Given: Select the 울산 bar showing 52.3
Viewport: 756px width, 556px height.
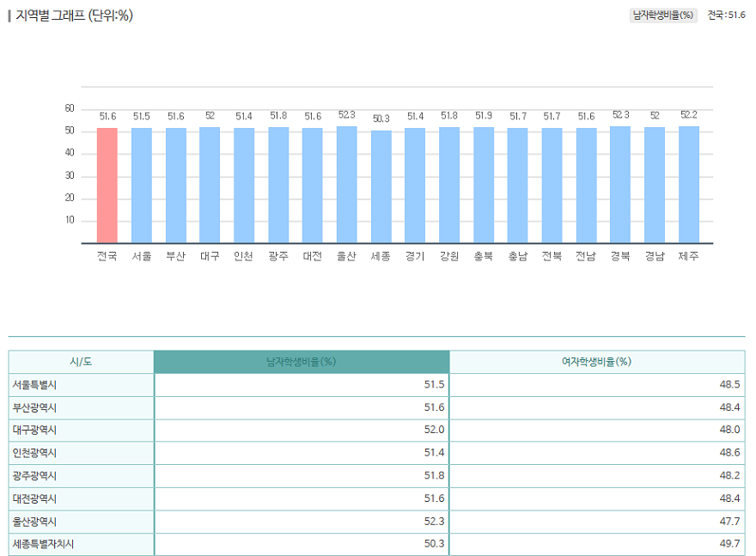Looking at the screenshot, I should [346, 185].
